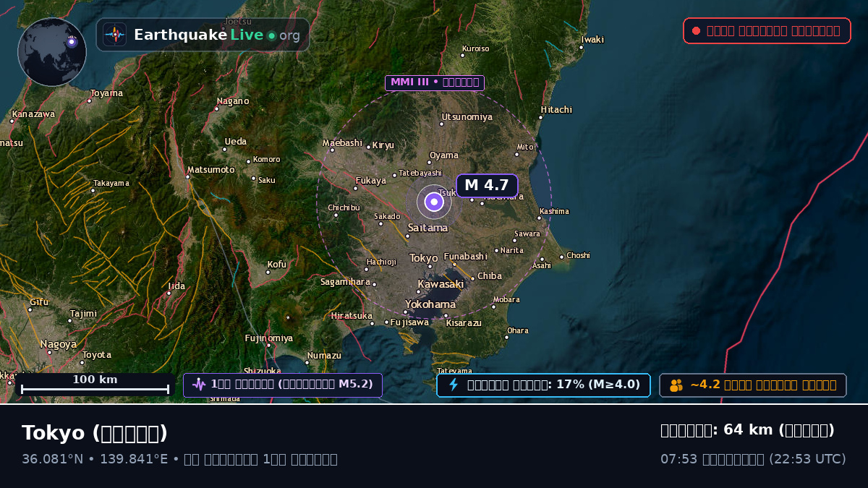The height and width of the screenshot is (488, 868).
Task: Click the lightning bolt icon beside 17%
Action: 454,385
